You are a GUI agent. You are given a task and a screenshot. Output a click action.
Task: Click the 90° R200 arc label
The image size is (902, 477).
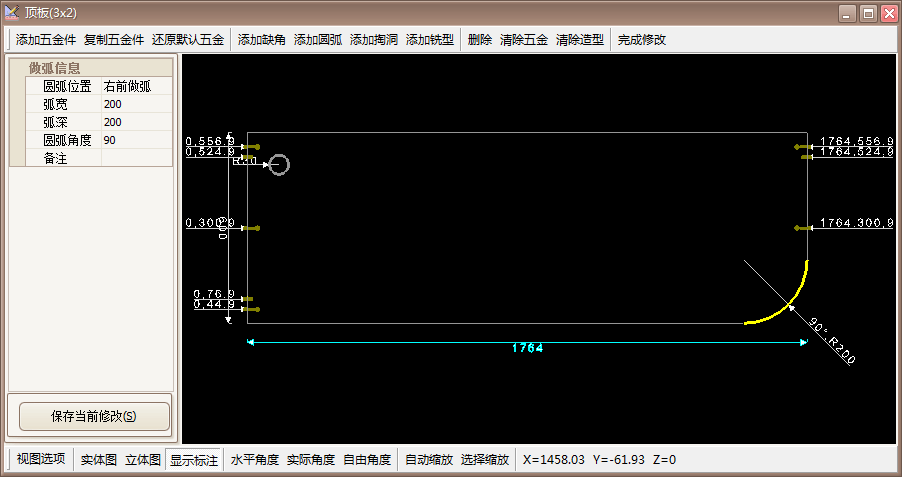[x=832, y=341]
